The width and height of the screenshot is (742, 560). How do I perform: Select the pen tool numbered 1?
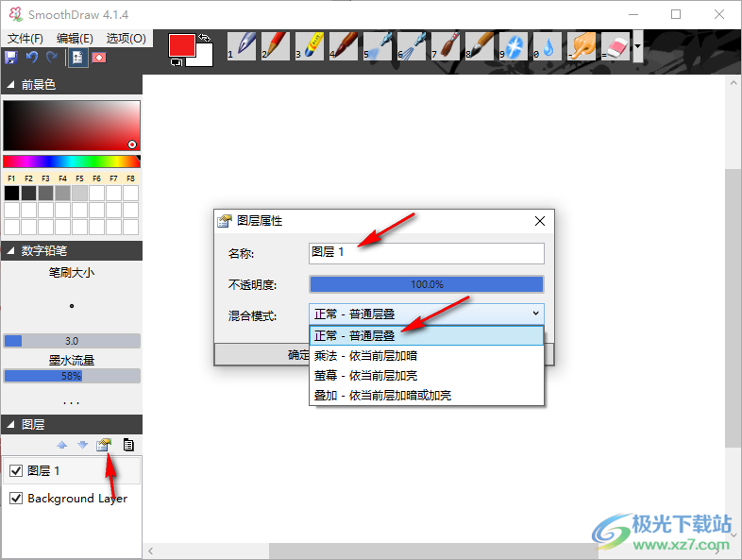click(x=242, y=46)
